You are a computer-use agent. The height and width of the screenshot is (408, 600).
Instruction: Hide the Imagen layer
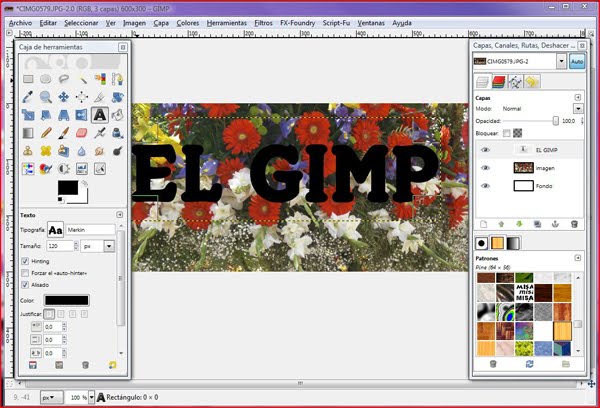485,168
